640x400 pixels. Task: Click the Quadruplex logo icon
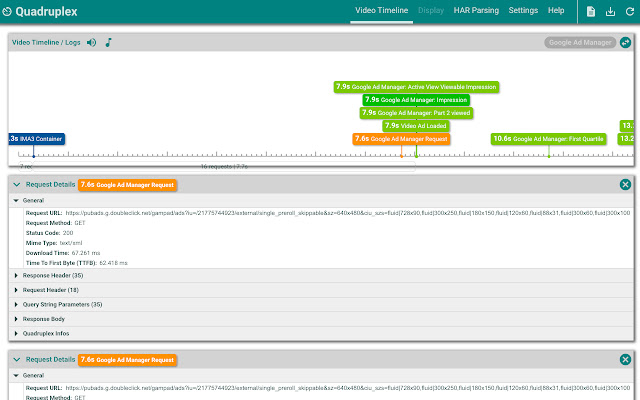pyautogui.click(x=7, y=11)
